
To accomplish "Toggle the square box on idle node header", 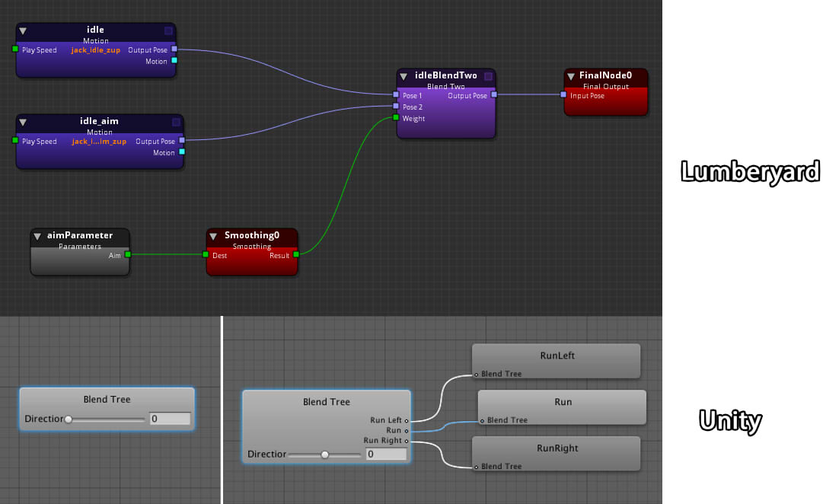I will point(168,30).
